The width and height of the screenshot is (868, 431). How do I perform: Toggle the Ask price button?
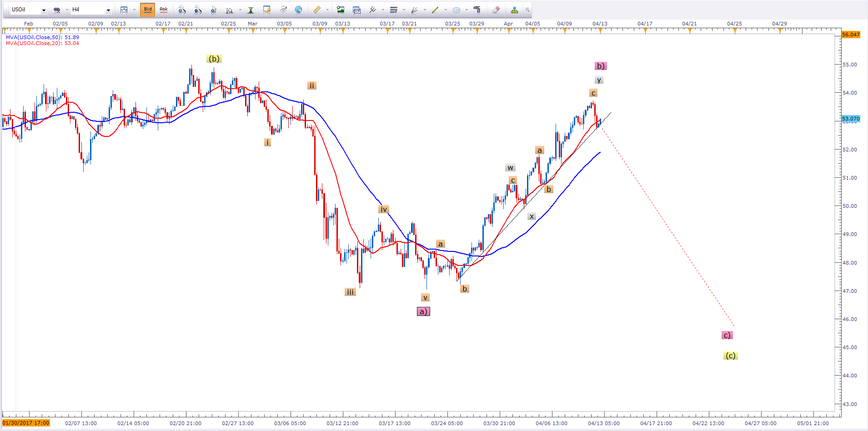point(164,10)
